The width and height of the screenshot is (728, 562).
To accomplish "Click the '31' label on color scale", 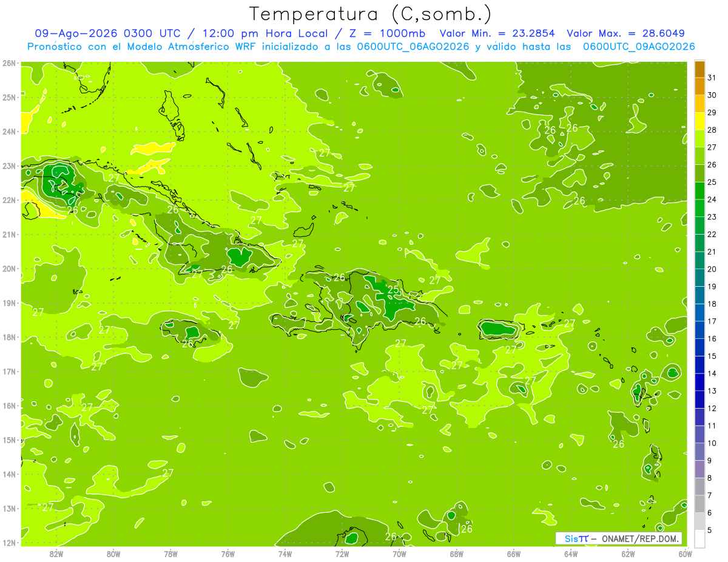I will point(712,78).
